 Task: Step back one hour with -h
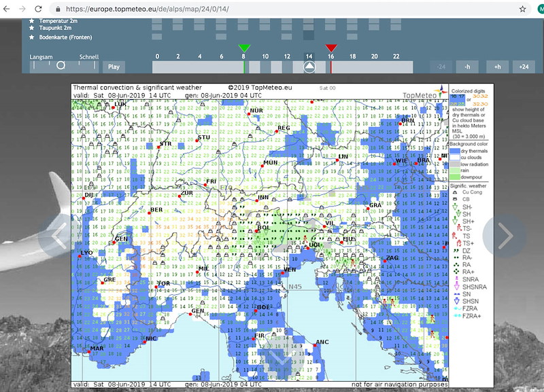tap(467, 67)
